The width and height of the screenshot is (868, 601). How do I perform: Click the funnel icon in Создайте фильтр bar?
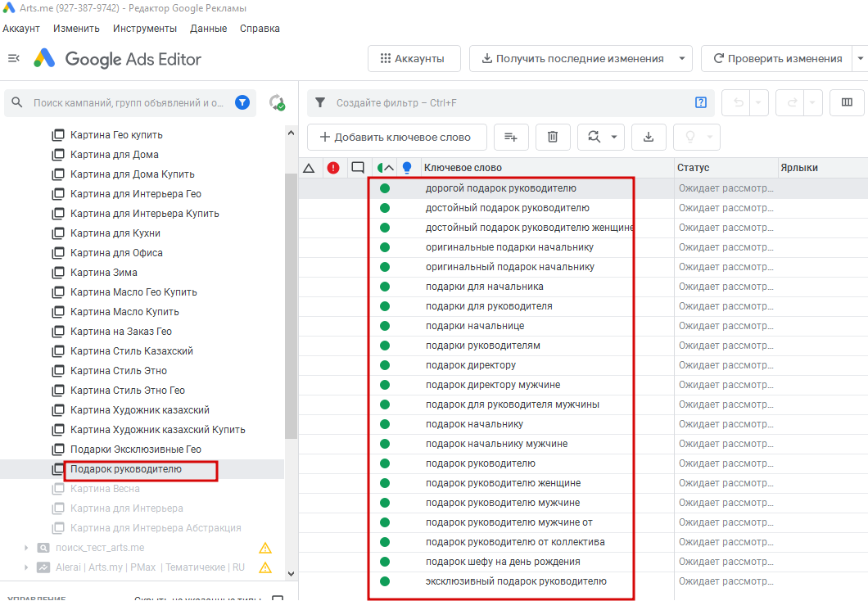320,102
